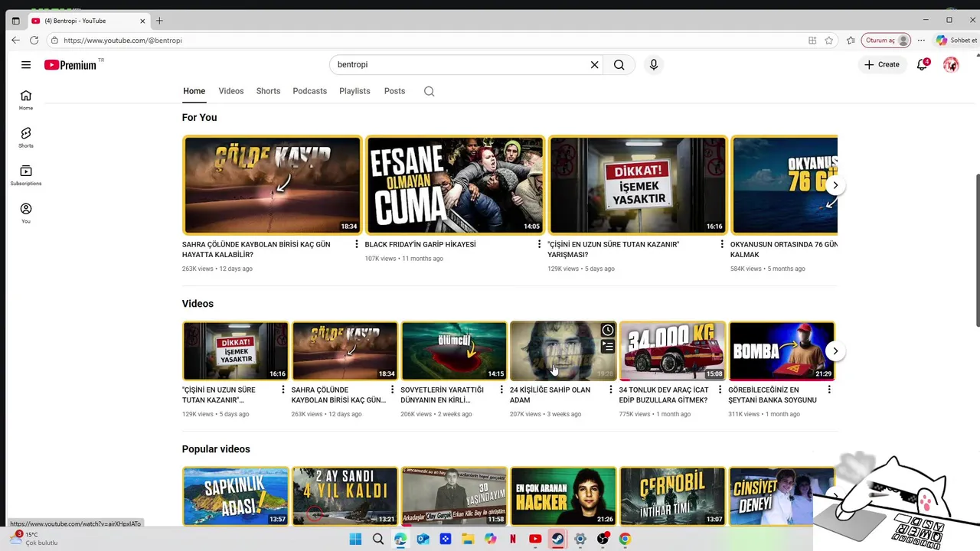Open Shorts in the left sidebar
The height and width of the screenshot is (551, 980).
click(x=26, y=138)
